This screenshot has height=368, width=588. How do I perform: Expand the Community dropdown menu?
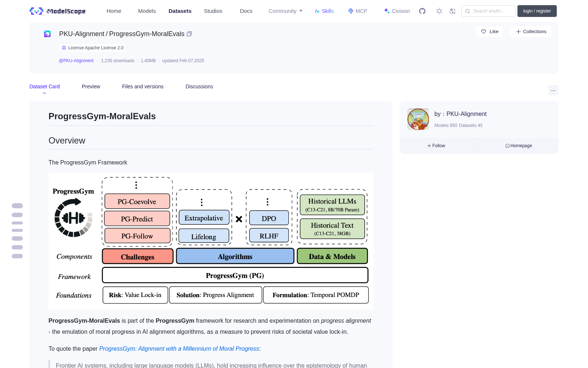(286, 11)
